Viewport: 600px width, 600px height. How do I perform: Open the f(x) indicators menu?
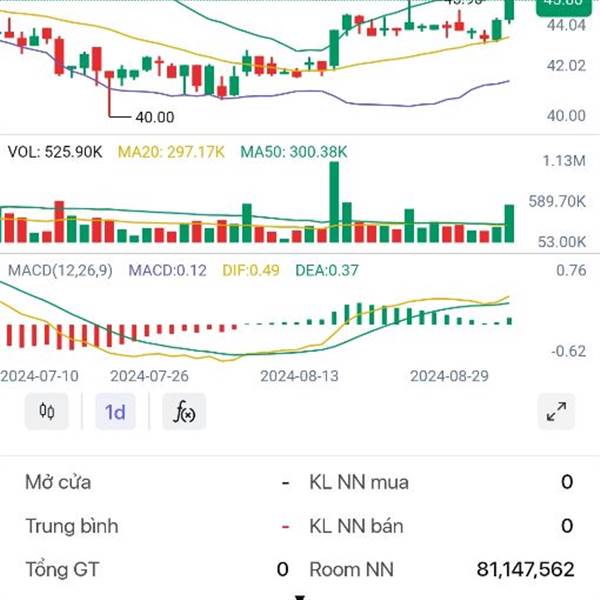click(184, 412)
